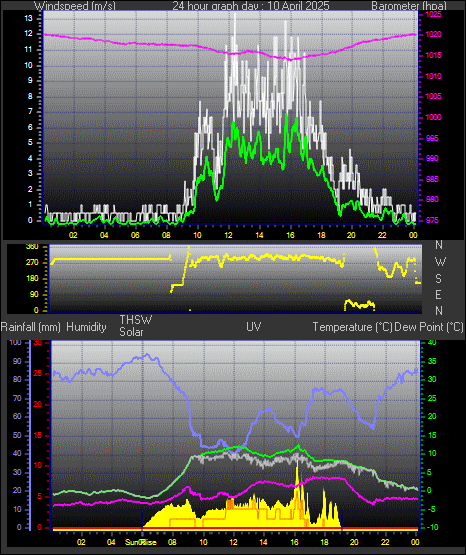Viewport: 466px width, 555px height.
Task: Click the 180 wind direction axis value
Action: click(32, 279)
